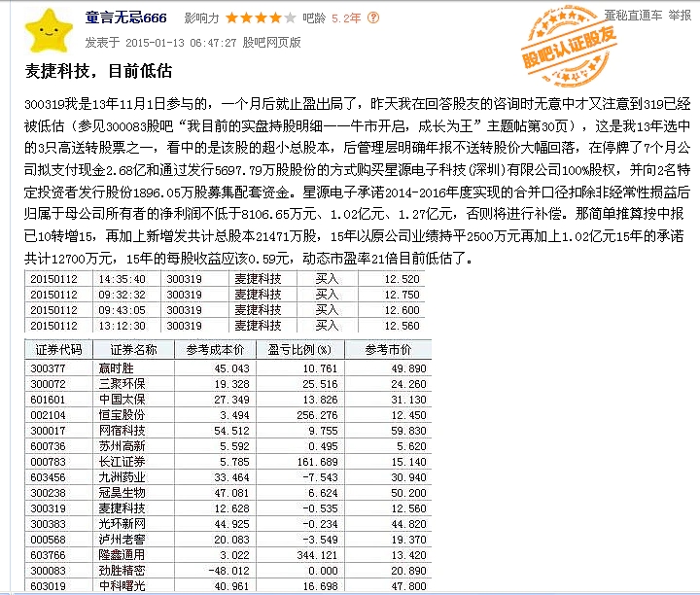Click stock code 002104
The width and height of the screenshot is (700, 595).
tap(48, 415)
